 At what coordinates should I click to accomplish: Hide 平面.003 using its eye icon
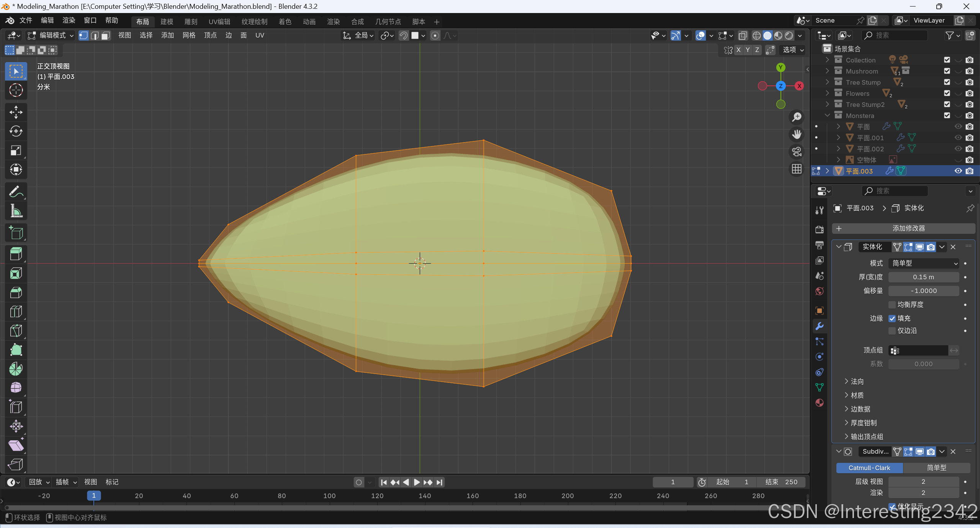point(958,171)
